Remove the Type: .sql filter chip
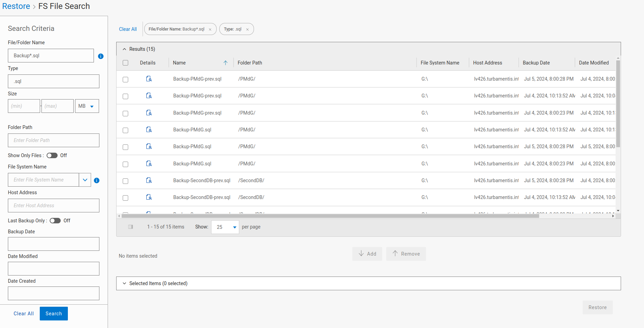Image resolution: width=644 pixels, height=328 pixels. pos(247,30)
